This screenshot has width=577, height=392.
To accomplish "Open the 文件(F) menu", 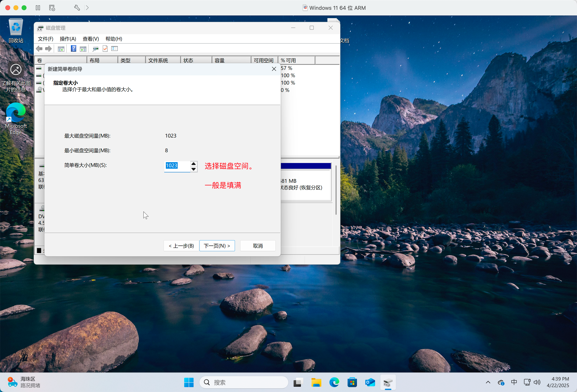I will point(45,39).
